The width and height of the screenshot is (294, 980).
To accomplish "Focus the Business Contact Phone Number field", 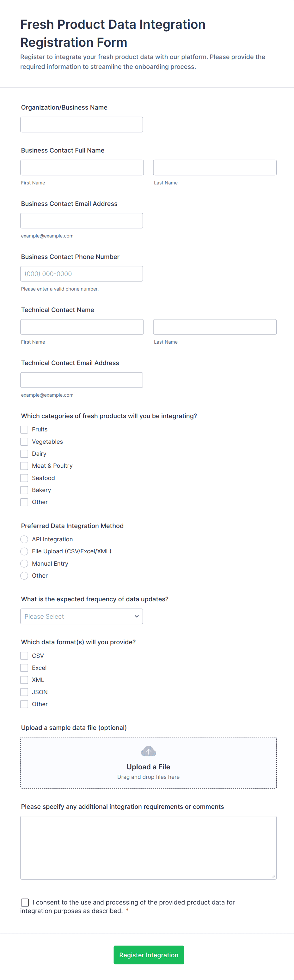I will pyautogui.click(x=82, y=274).
